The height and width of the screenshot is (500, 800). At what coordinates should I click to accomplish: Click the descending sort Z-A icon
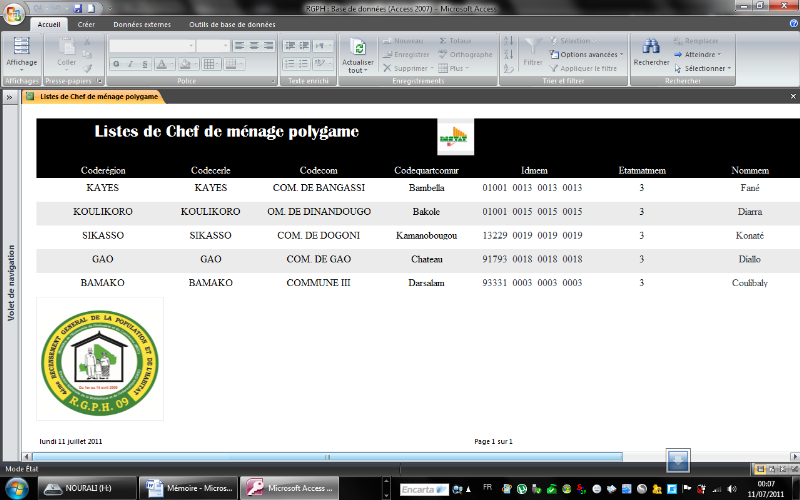point(508,55)
